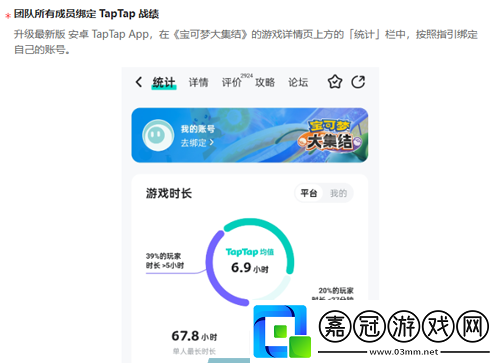The height and width of the screenshot is (363, 500).
Task: Tap the back arrow in the app header
Action: (139, 82)
